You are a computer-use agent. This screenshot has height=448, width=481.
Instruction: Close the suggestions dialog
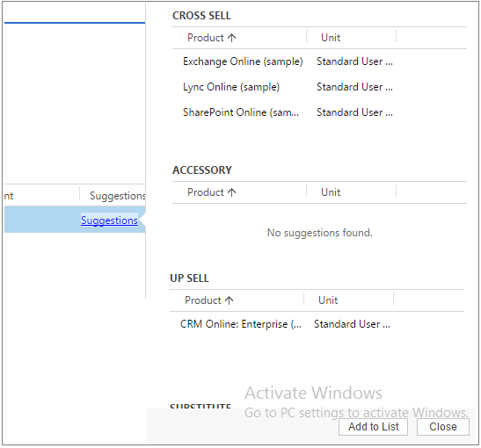point(442,427)
